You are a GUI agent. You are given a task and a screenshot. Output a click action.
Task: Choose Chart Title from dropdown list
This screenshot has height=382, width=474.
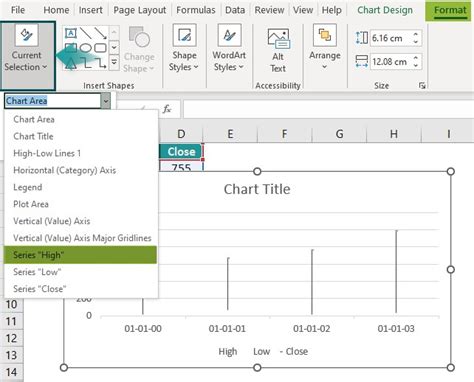(81, 136)
